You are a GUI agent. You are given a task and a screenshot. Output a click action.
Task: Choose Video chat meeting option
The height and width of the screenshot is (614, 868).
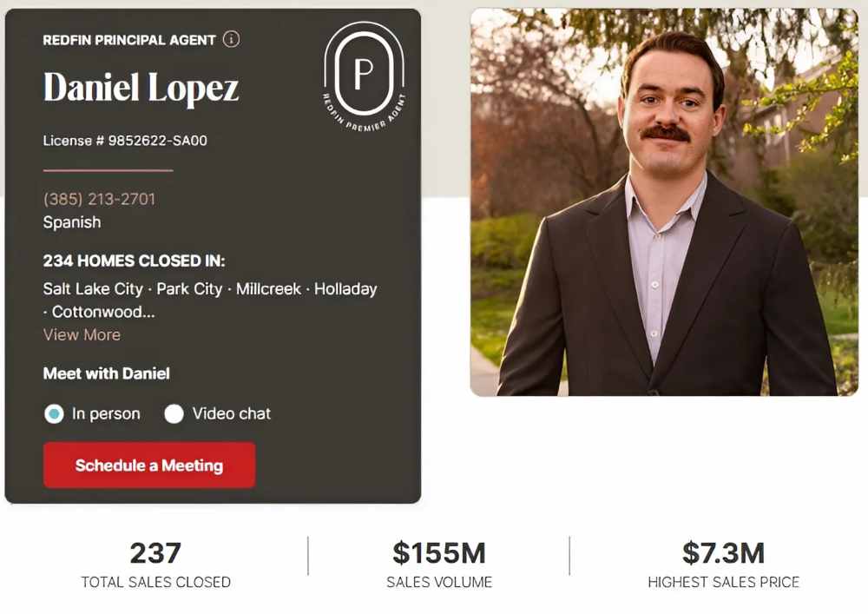174,414
